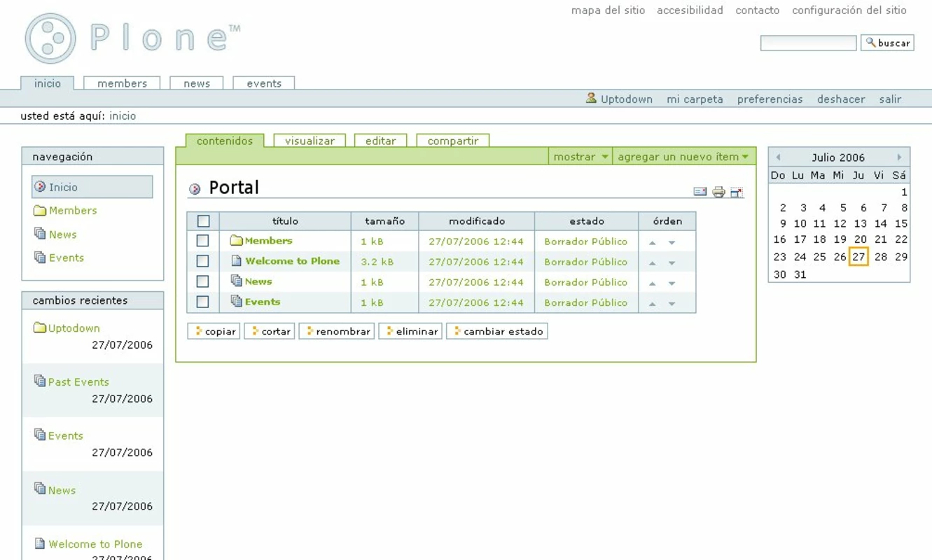Image resolution: width=932 pixels, height=560 pixels.
Task: Open the preferencias link
Action: [x=770, y=99]
